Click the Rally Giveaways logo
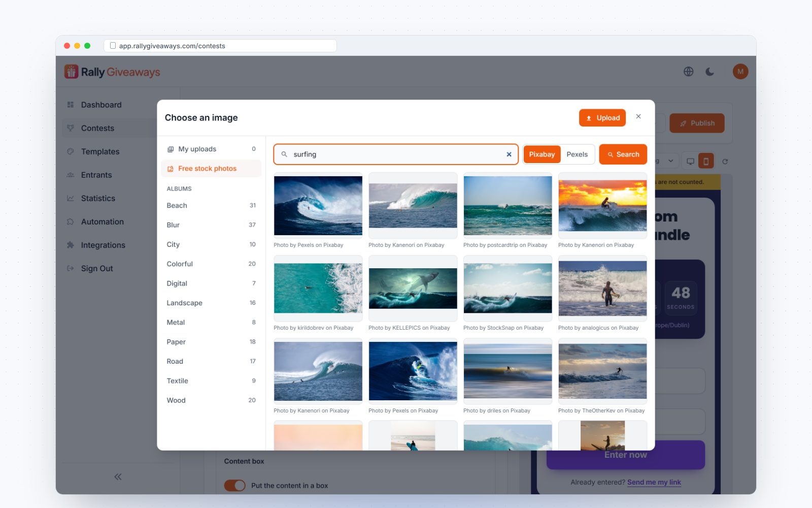 pyautogui.click(x=112, y=72)
